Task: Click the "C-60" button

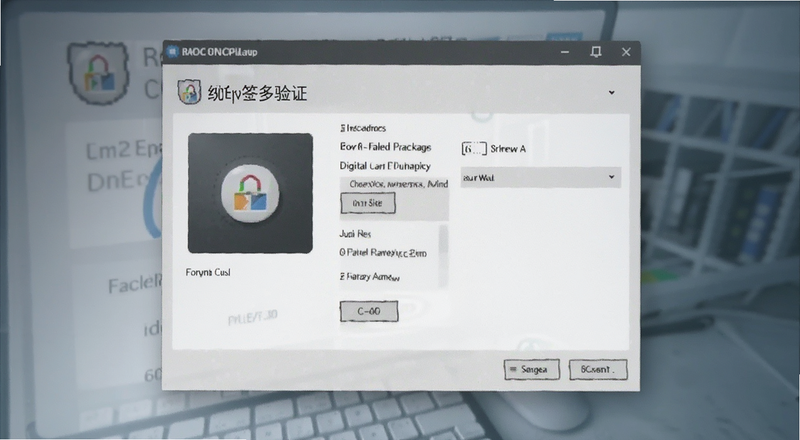Action: [x=369, y=311]
